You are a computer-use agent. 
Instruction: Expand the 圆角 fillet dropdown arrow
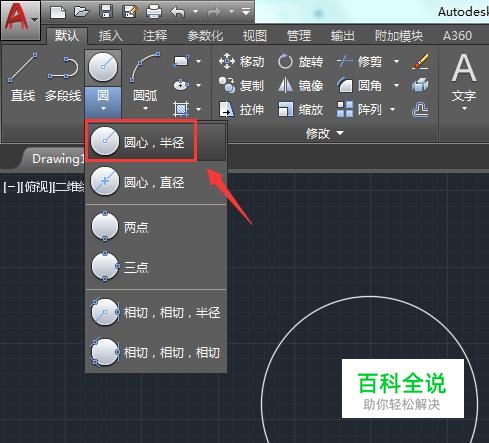396,85
